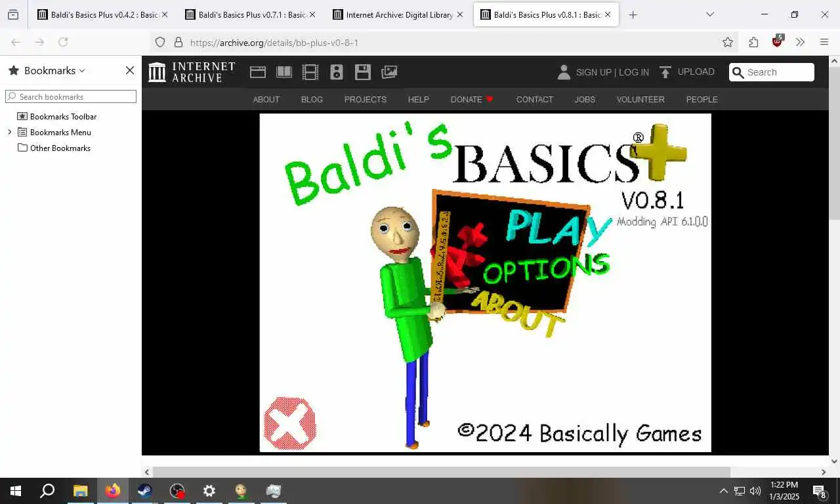
Task: Close the Internet Archive: Digital Library tab
Action: tap(460, 14)
